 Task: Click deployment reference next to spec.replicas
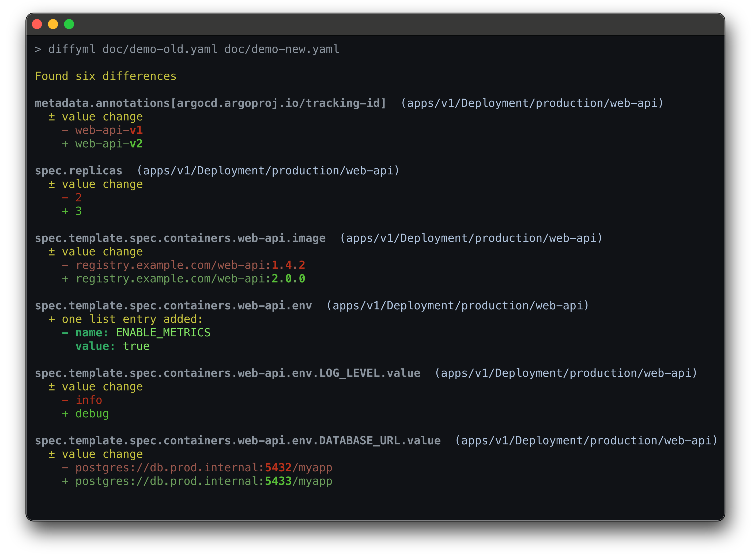tap(268, 171)
